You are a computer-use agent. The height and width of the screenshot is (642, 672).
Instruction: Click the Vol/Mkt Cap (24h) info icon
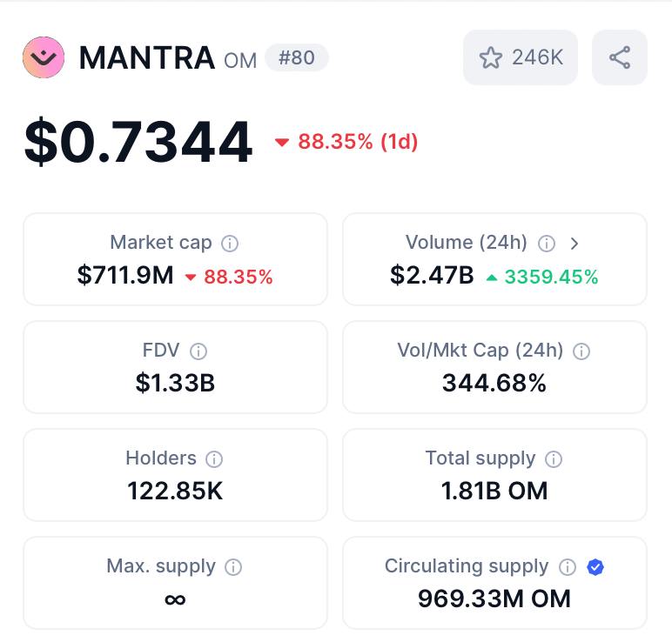click(x=581, y=351)
